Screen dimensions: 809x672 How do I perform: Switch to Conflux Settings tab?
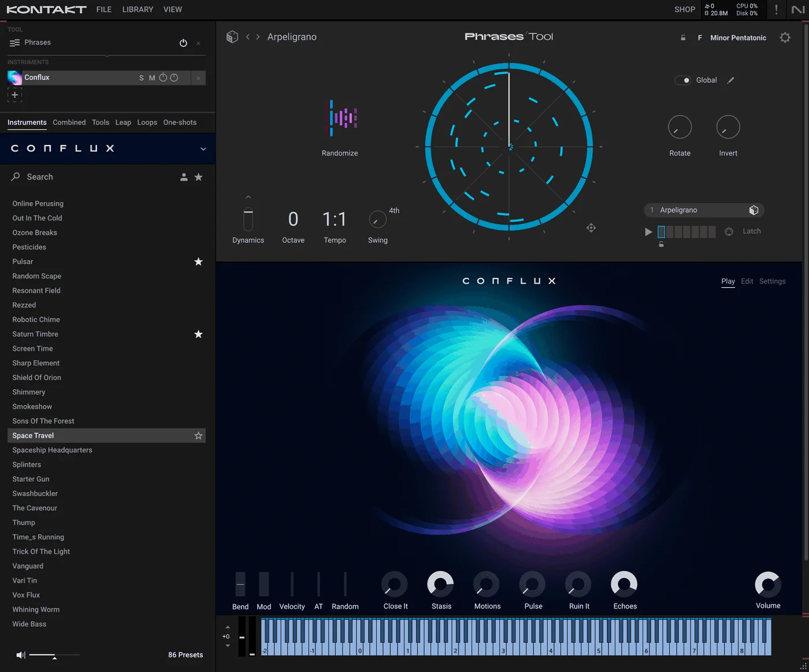click(772, 281)
